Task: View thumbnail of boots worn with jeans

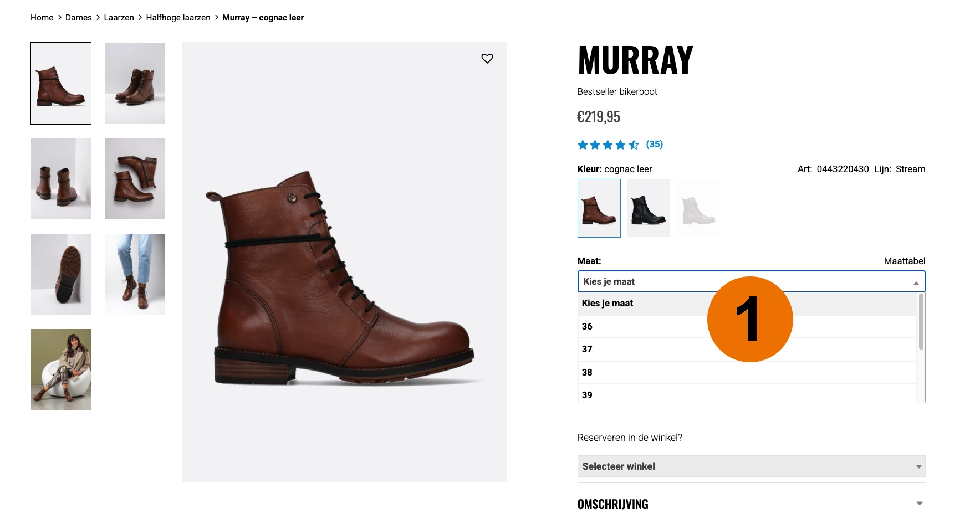Action: [135, 274]
